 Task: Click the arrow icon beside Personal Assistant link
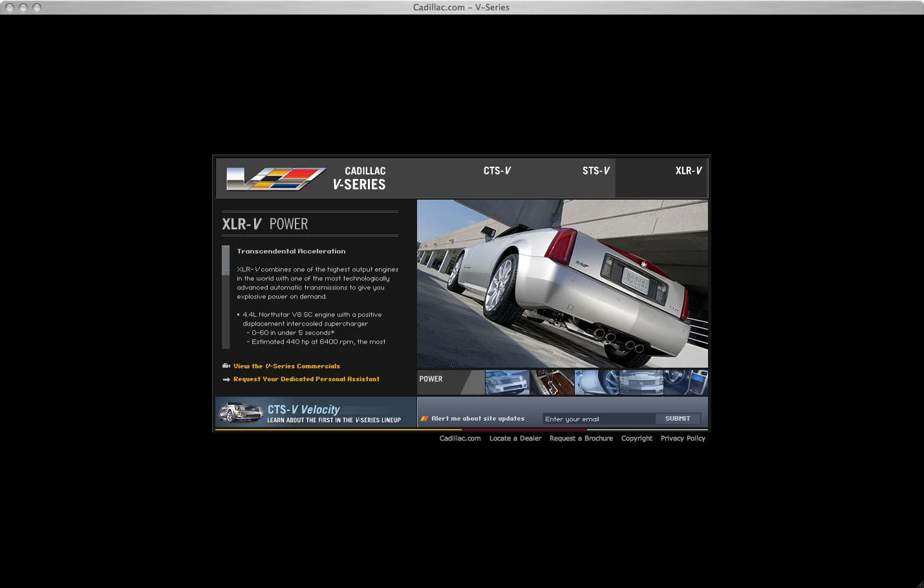click(226, 379)
